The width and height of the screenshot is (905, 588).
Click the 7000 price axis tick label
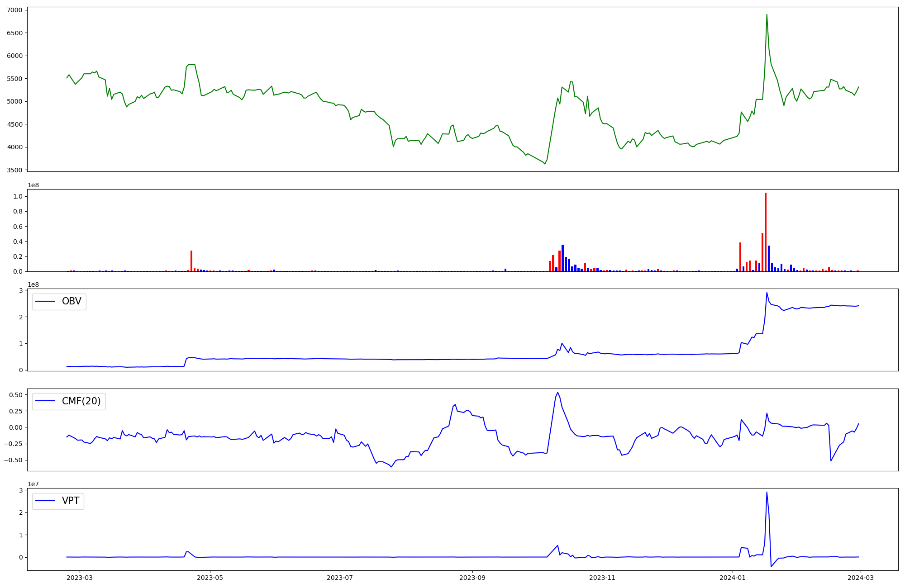coord(15,10)
